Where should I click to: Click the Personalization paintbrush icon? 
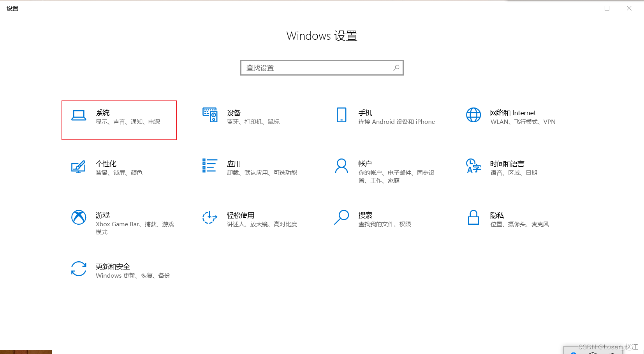(x=78, y=167)
